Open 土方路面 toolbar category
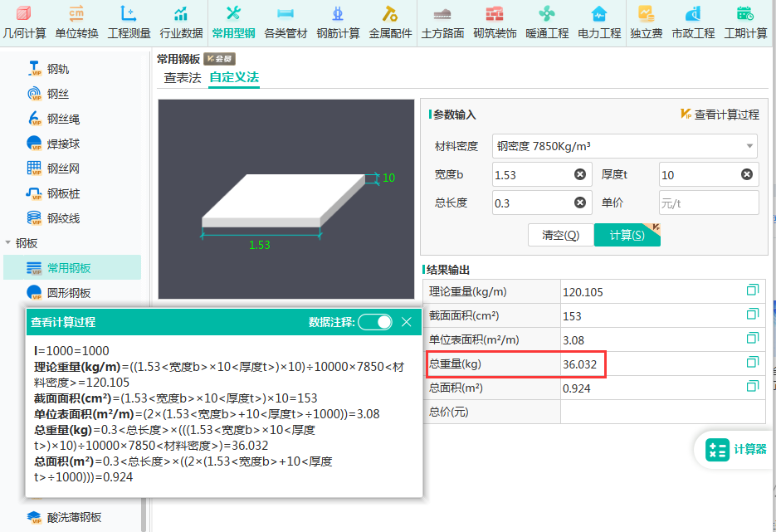Image resolution: width=776 pixels, height=532 pixels. pyautogui.click(x=442, y=22)
